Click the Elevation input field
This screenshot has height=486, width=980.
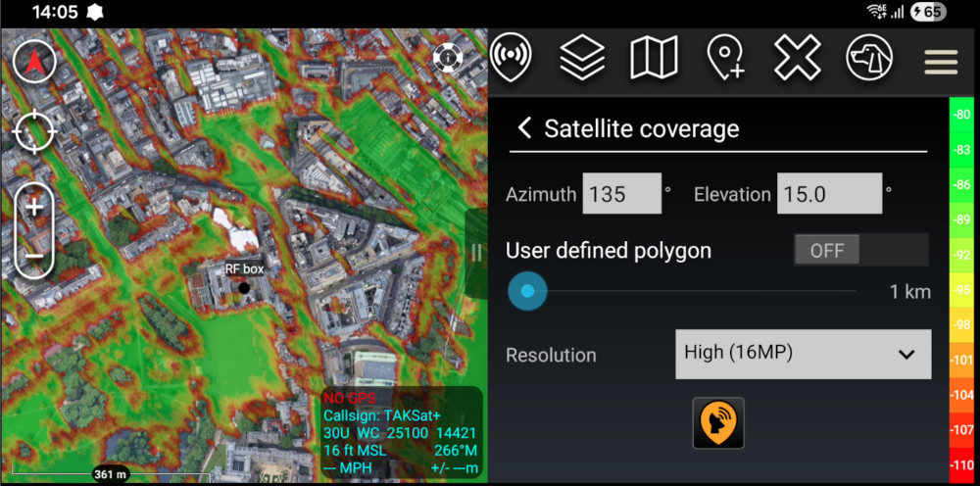coord(829,194)
